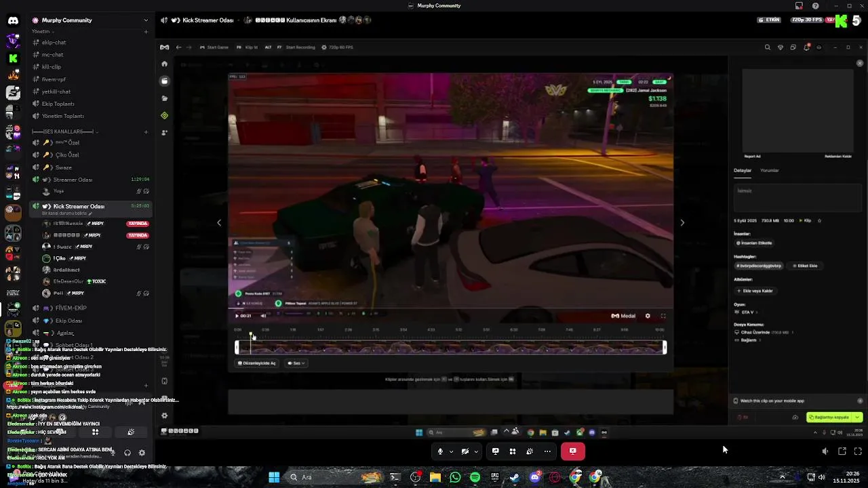
Task: Open WhatsApp from Windows taskbar
Action: point(455,477)
